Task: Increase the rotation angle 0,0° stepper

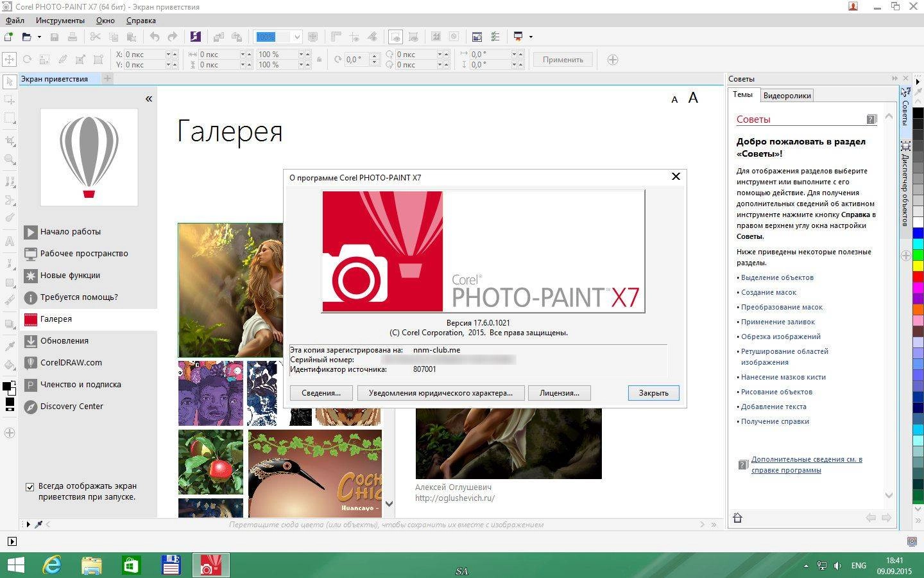Action: (x=375, y=56)
